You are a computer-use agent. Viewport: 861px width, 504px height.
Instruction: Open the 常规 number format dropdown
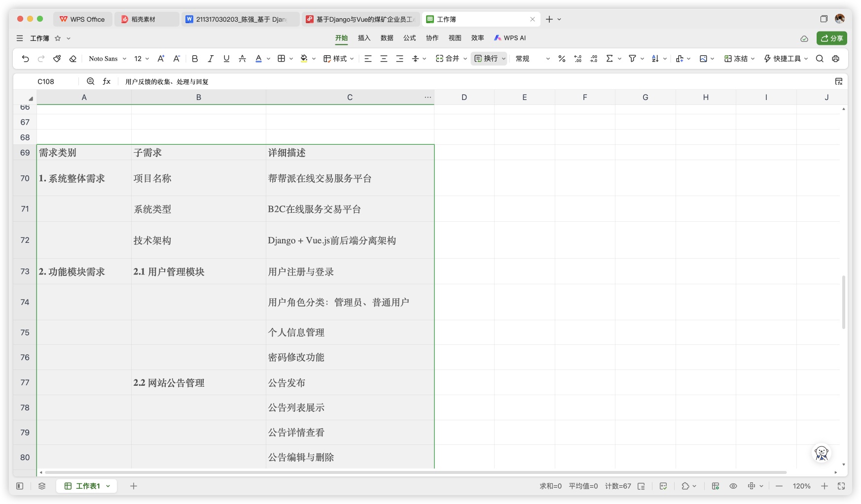[x=533, y=59]
